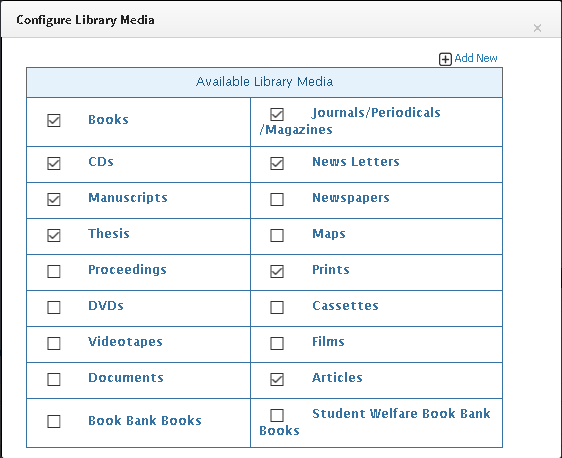
Task: Enable the Documents media checkbox
Action: (x=54, y=379)
